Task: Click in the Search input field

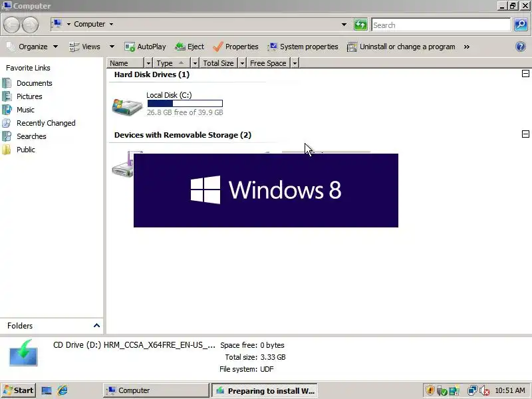Action: 441,25
